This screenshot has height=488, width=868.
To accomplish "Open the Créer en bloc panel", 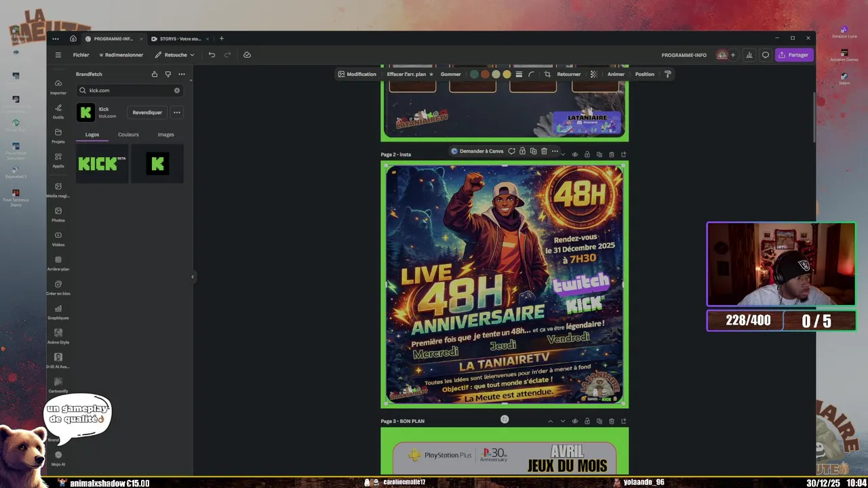I will tap(58, 287).
